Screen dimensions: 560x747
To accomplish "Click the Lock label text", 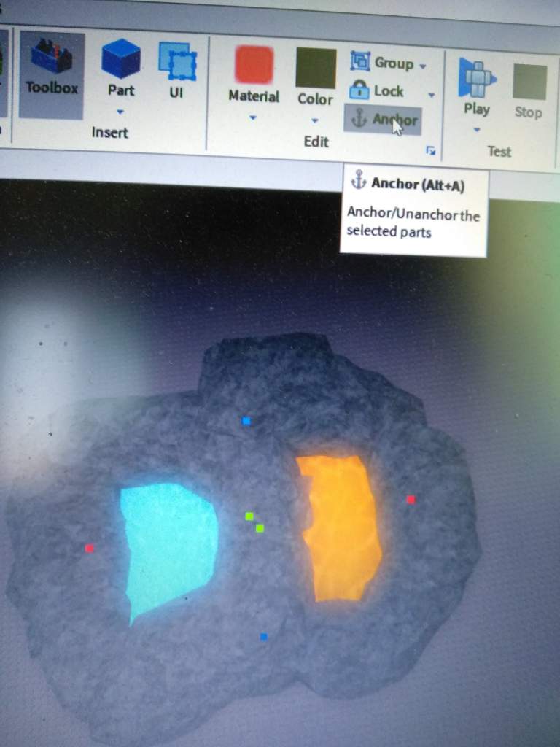I will tap(389, 90).
